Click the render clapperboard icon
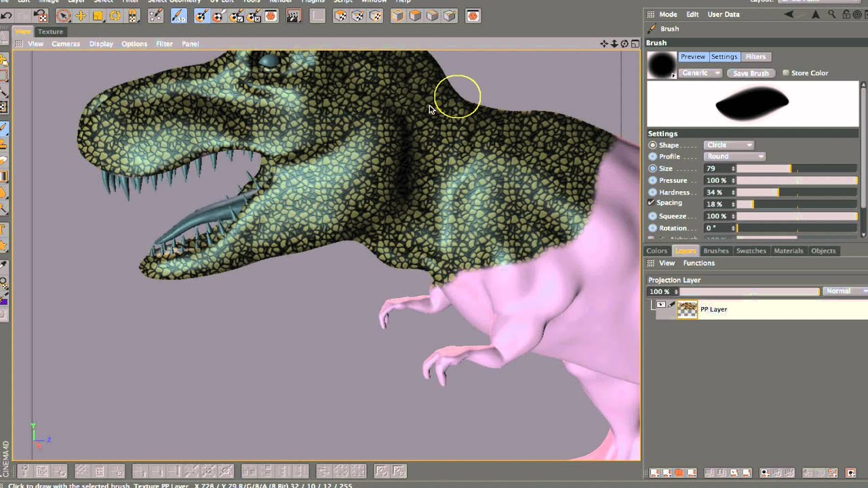The height and width of the screenshot is (488, 868). click(x=294, y=16)
